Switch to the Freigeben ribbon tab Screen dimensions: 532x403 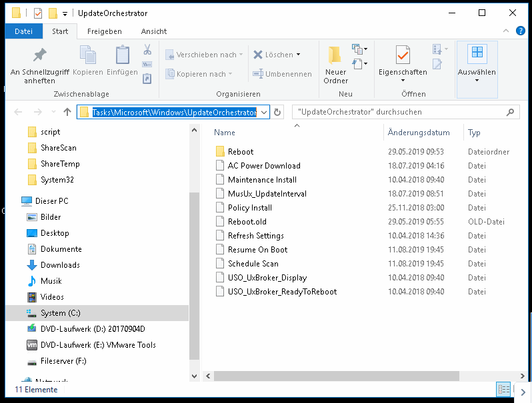tap(104, 31)
